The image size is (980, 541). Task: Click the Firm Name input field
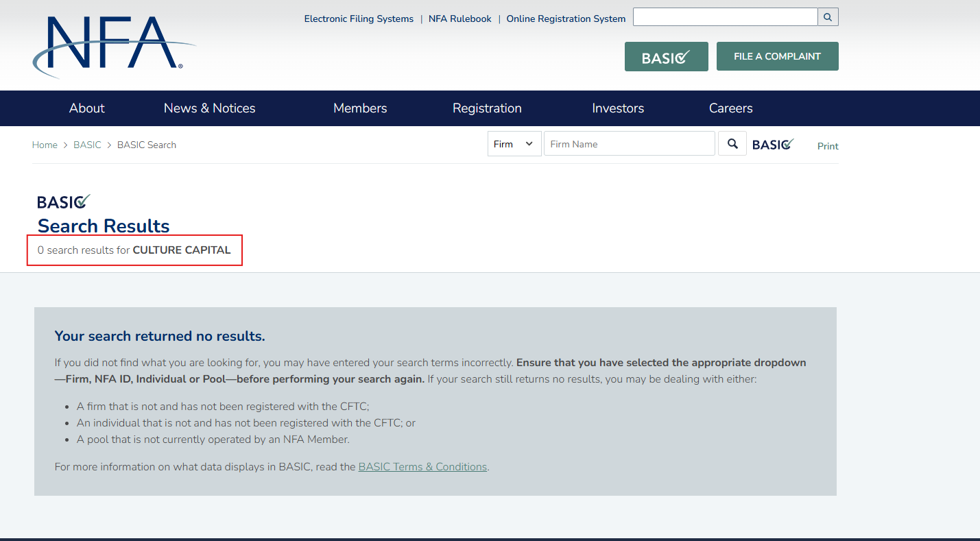[629, 144]
